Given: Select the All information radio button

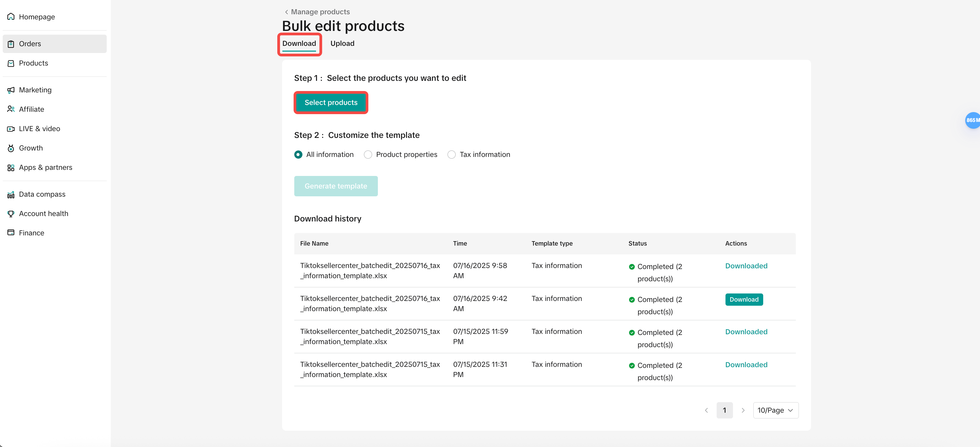Looking at the screenshot, I should tap(298, 155).
